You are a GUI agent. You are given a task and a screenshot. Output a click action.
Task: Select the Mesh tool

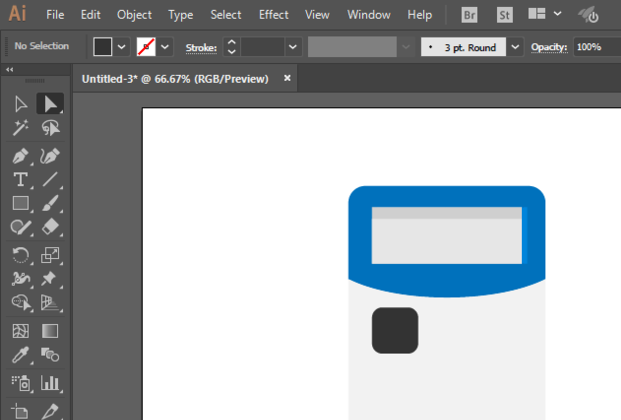tap(21, 331)
